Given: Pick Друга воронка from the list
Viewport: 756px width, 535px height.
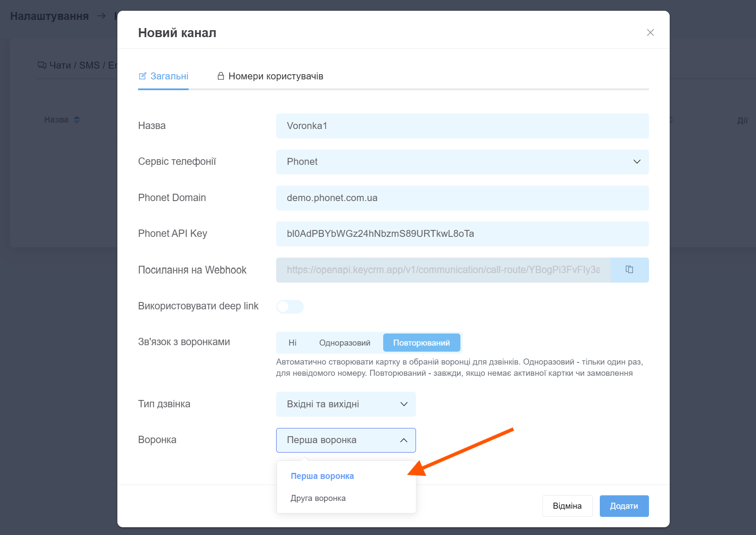Looking at the screenshot, I should (x=318, y=498).
